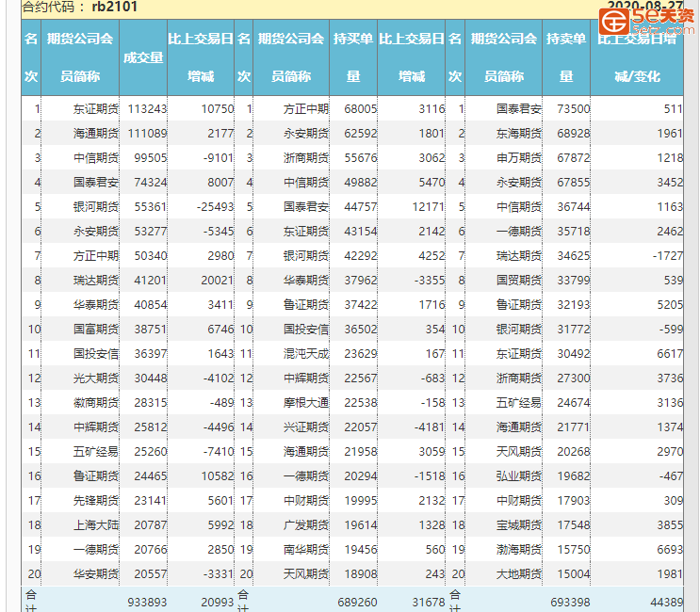Select short position change value 5205

[x=670, y=305]
